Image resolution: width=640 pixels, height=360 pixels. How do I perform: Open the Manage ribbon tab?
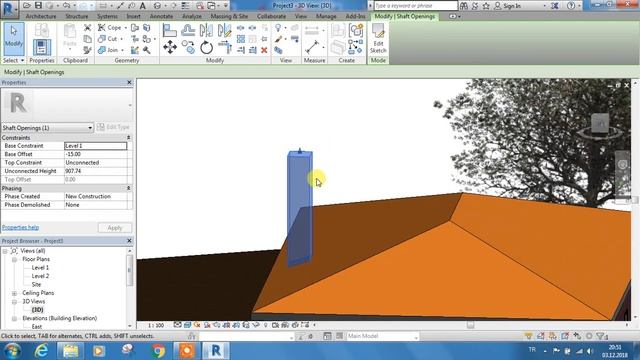(326, 16)
